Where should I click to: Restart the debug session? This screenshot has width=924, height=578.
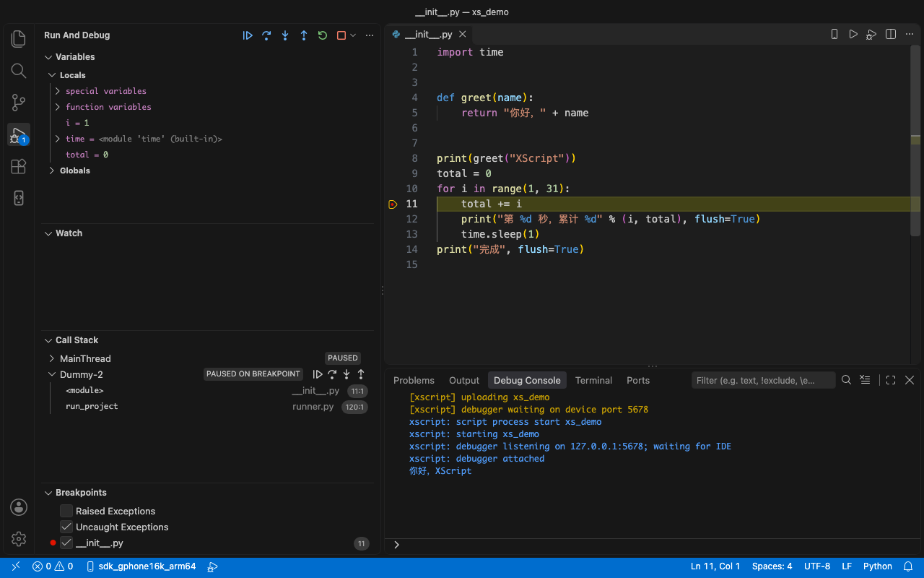click(323, 35)
